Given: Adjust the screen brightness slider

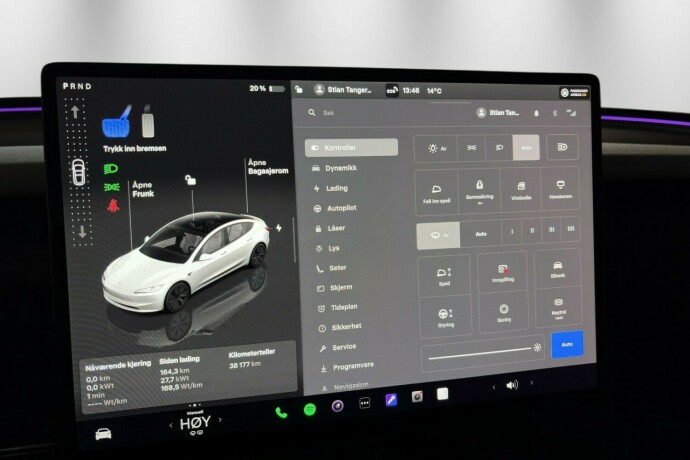Looking at the screenshot, I should pos(483,353).
